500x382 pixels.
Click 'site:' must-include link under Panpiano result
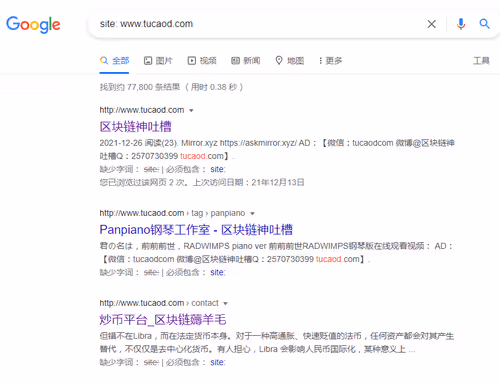218,272
